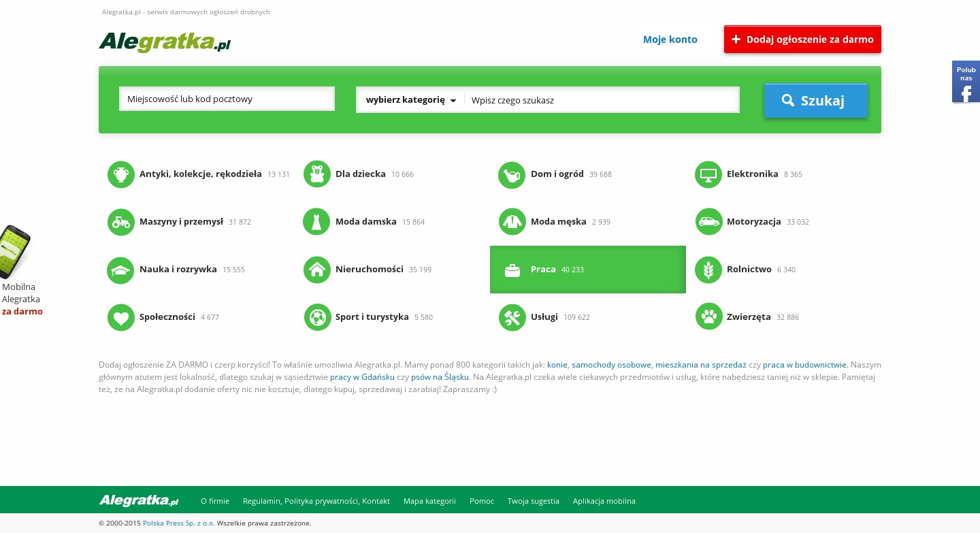The height and width of the screenshot is (533, 980).
Task: Select the monitor icon for Elektronika
Action: 708,175
